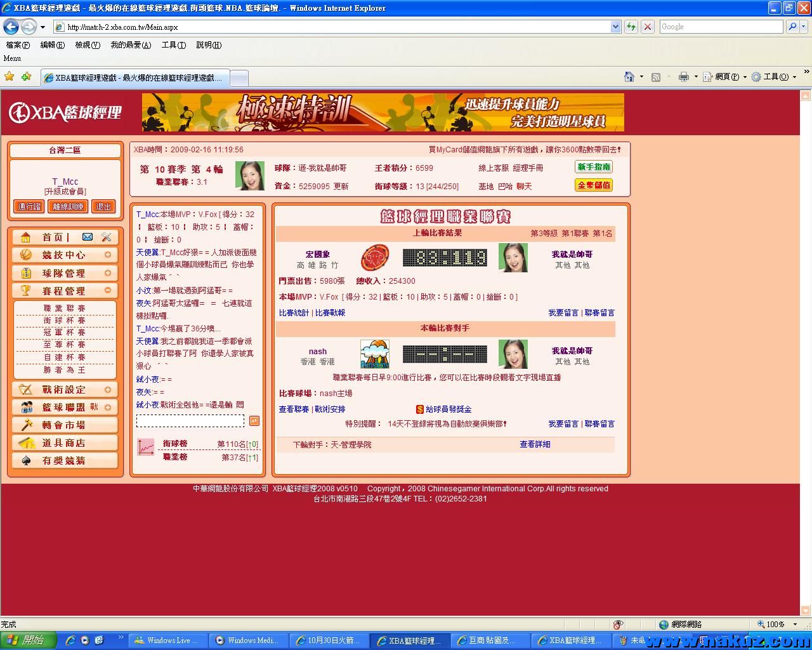
Task: Expand the 戰術設定 menu section
Action: [108, 390]
